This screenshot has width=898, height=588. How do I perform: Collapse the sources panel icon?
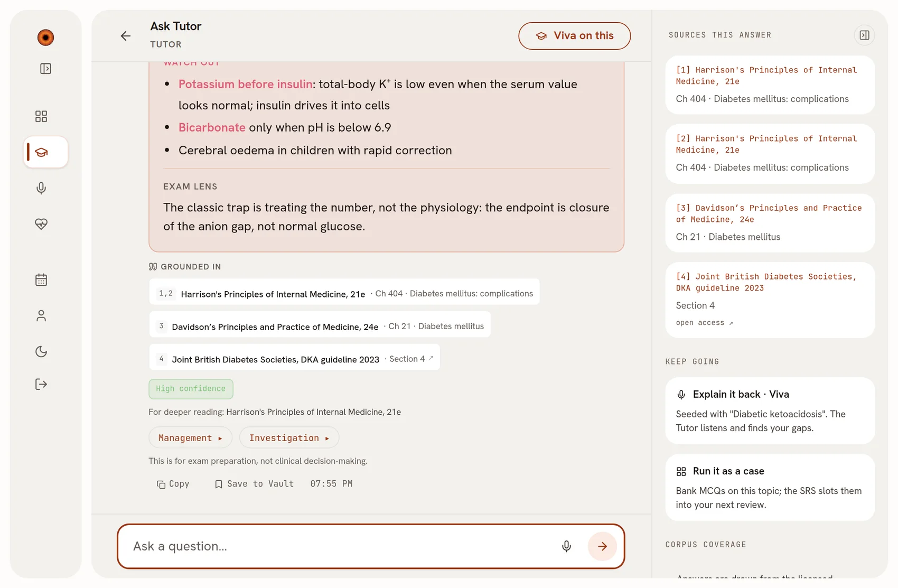click(x=864, y=35)
